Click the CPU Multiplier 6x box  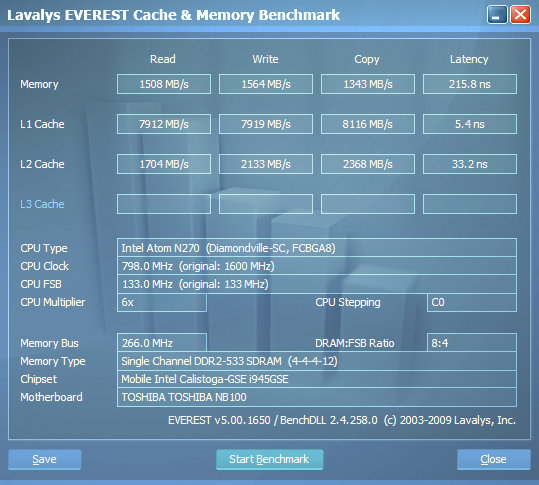(162, 302)
